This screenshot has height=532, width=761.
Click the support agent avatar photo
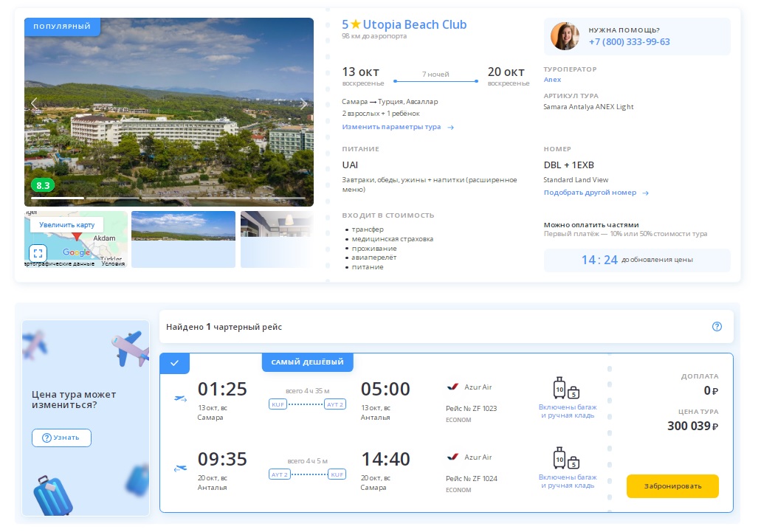coord(565,36)
